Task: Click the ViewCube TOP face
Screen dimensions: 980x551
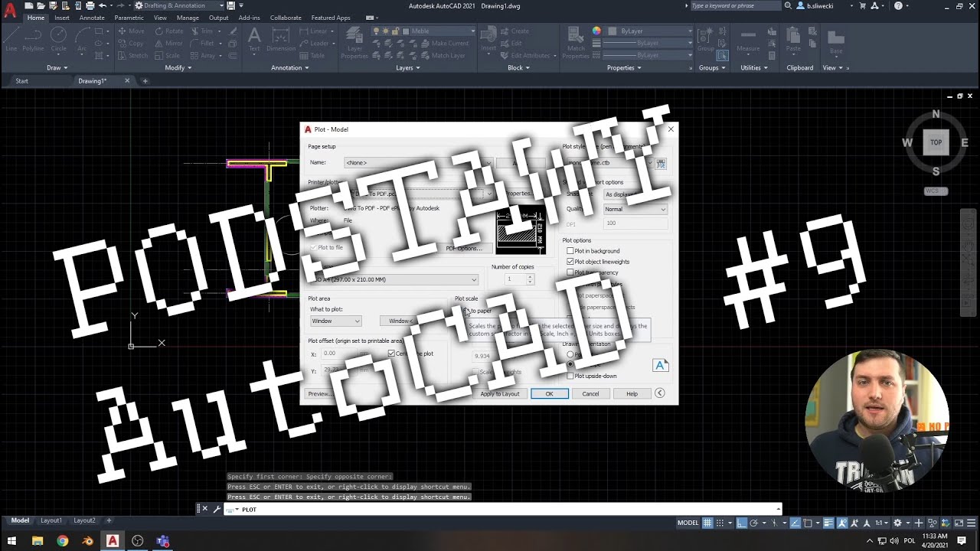Action: 936,142
